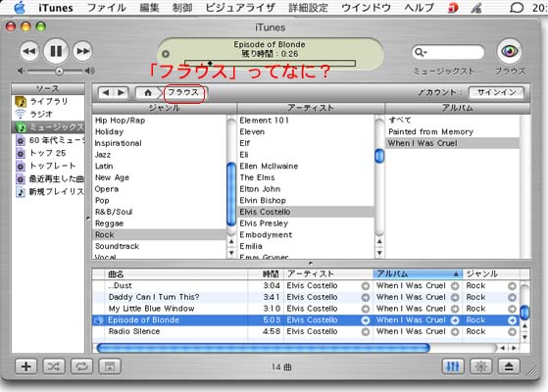Click the playback progress bar marker
548x392 pixels.
pyautogui.click(x=210, y=64)
